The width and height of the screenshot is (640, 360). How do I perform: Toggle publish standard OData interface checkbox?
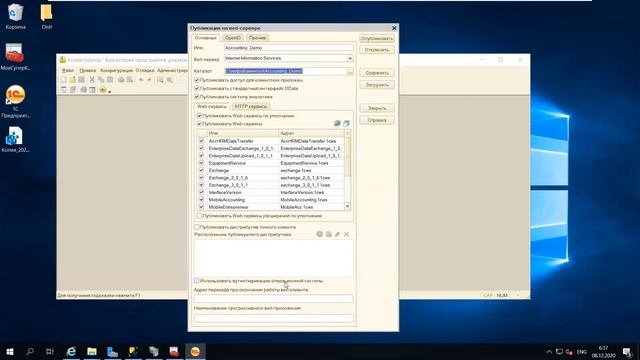(197, 89)
